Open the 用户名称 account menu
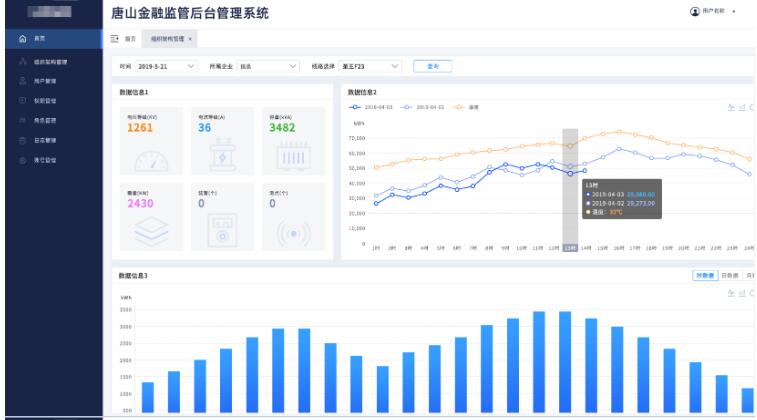757x420 pixels. [x=714, y=11]
